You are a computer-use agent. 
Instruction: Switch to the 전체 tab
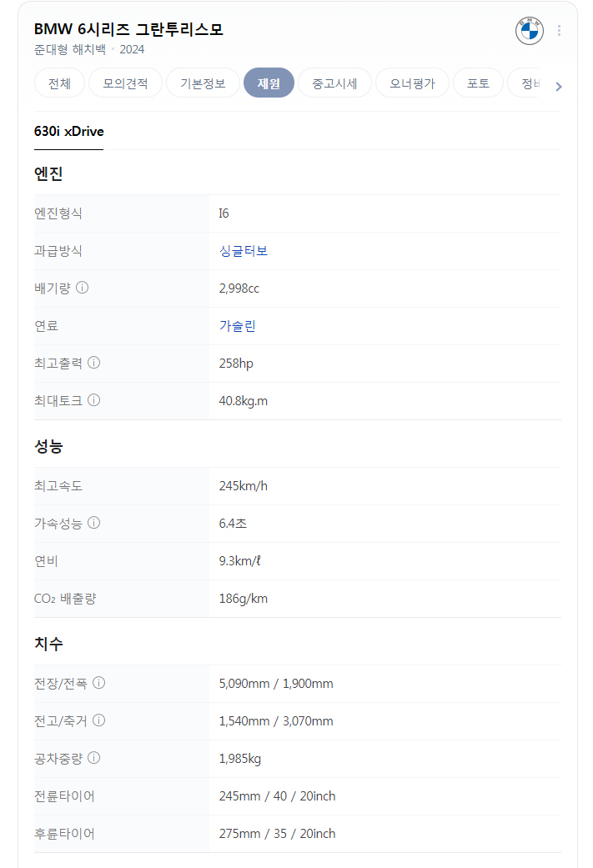(59, 83)
